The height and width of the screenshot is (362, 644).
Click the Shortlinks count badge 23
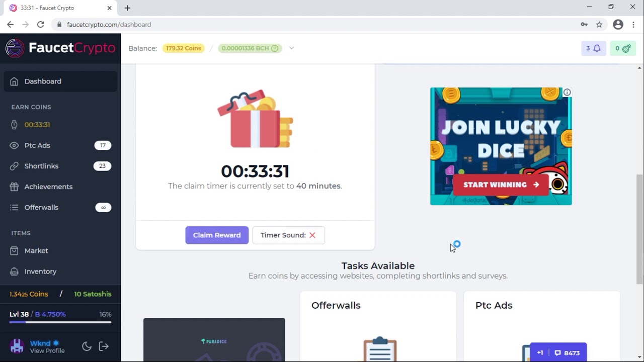point(102,166)
